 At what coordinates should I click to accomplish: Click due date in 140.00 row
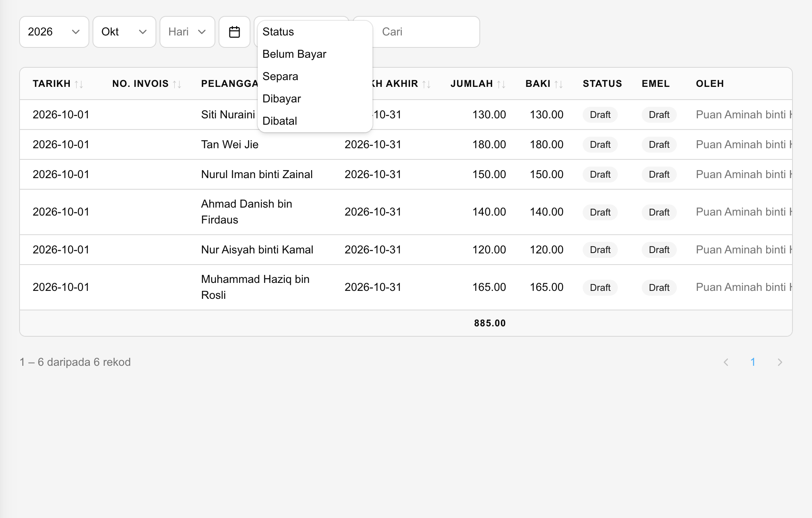373,212
